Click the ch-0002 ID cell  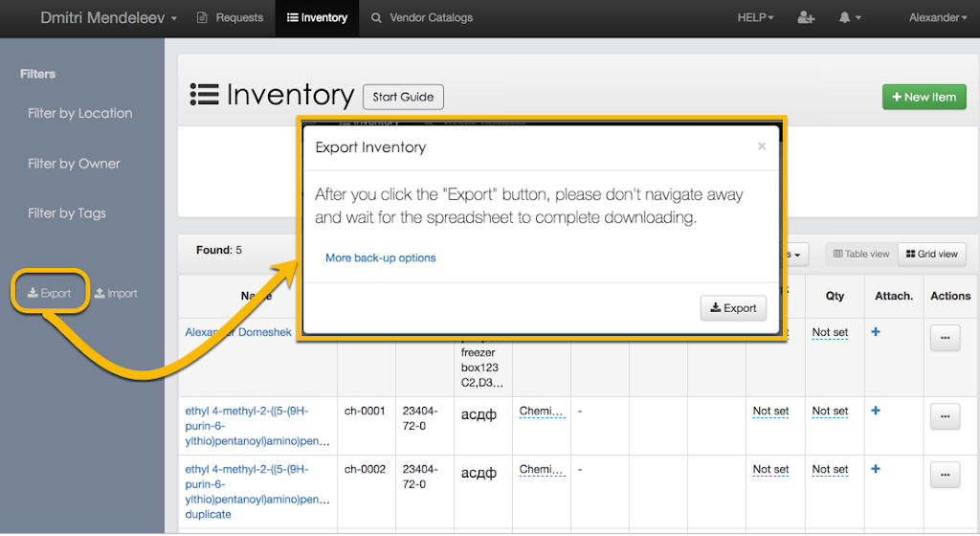[x=365, y=469]
